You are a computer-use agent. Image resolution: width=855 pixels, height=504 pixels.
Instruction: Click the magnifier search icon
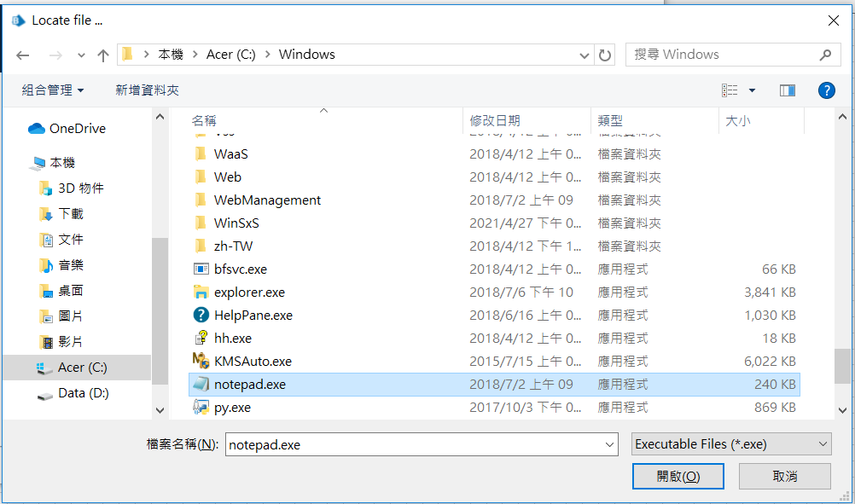(825, 55)
